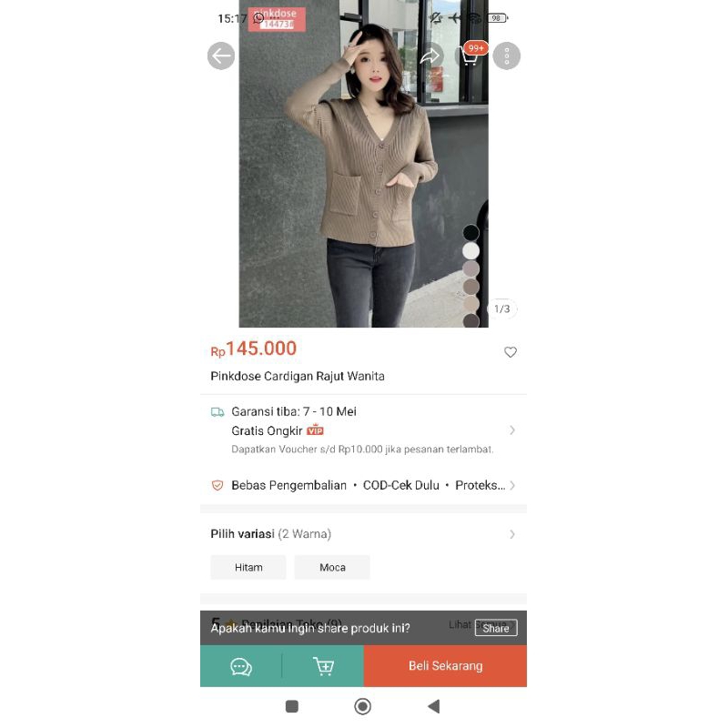This screenshot has width=728, height=728.
Task: Tap the share arrow icon
Action: [430, 56]
